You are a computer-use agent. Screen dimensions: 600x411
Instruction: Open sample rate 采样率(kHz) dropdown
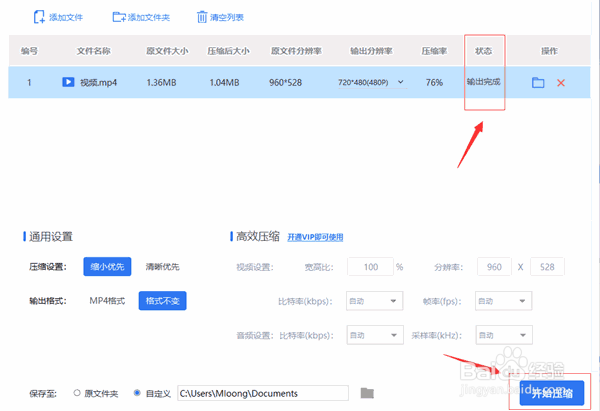coord(504,335)
